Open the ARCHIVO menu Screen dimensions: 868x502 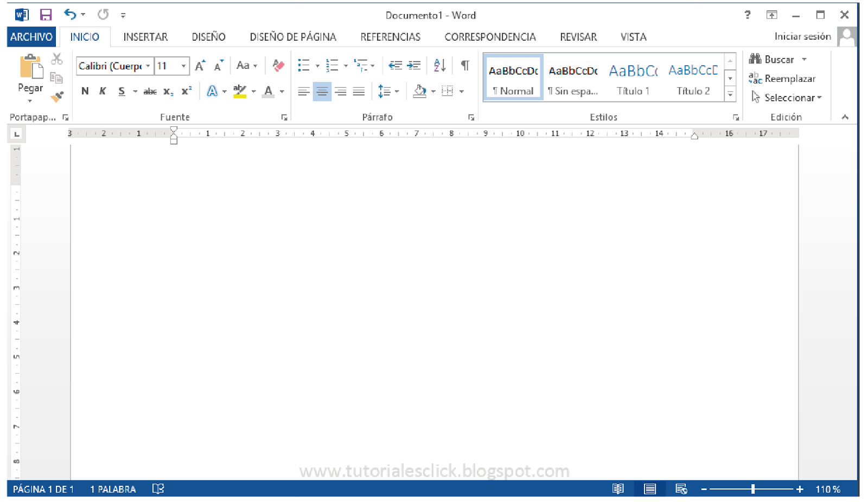point(30,37)
